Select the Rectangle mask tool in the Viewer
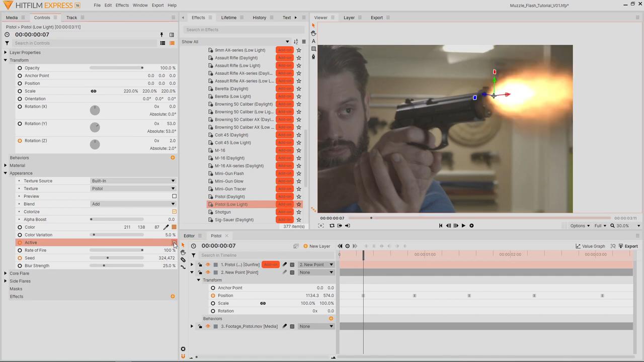 (313, 49)
